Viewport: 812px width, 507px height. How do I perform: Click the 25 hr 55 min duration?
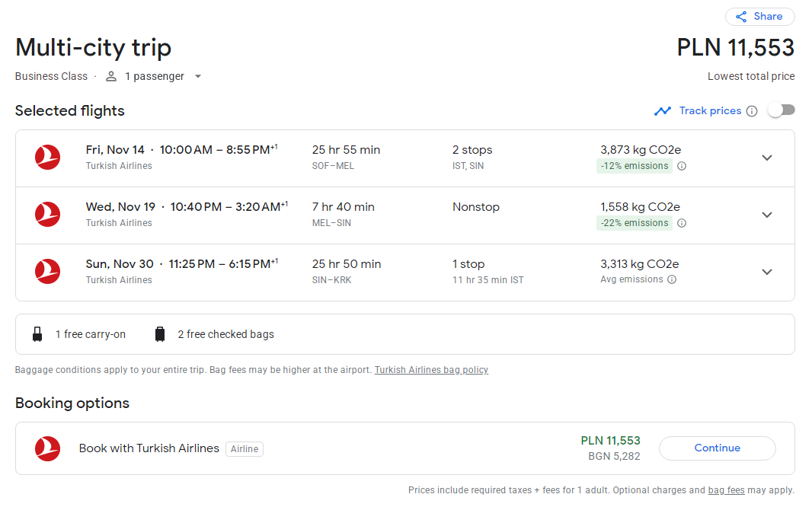tap(346, 150)
